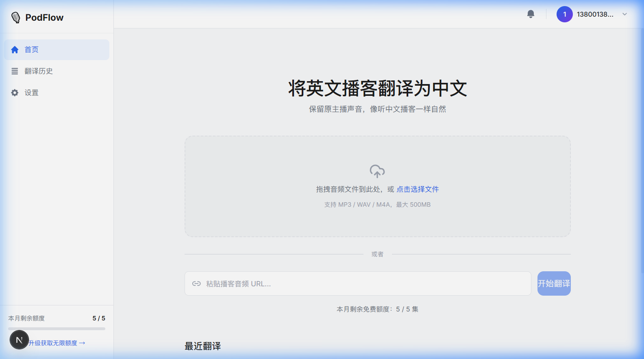644x359 pixels.
Task: Click 升级获取无限额度 upgrade link
Action: pos(57,343)
